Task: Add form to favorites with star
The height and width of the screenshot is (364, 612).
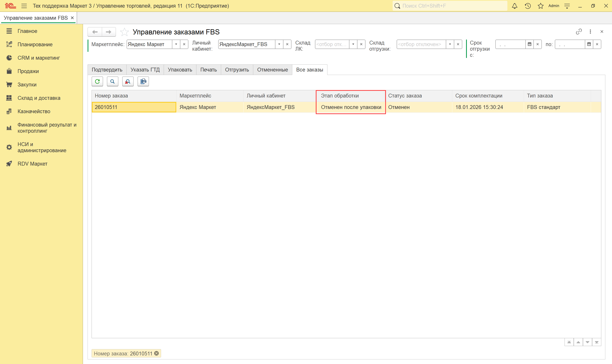Action: click(125, 32)
